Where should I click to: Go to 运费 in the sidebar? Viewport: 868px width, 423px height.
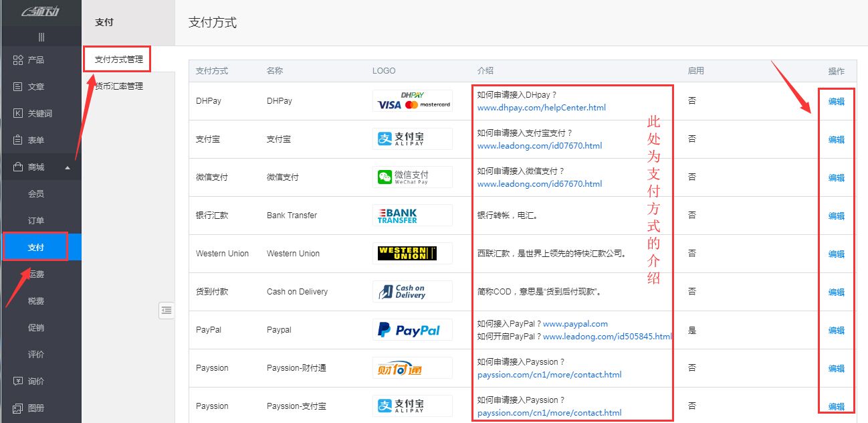[36, 274]
